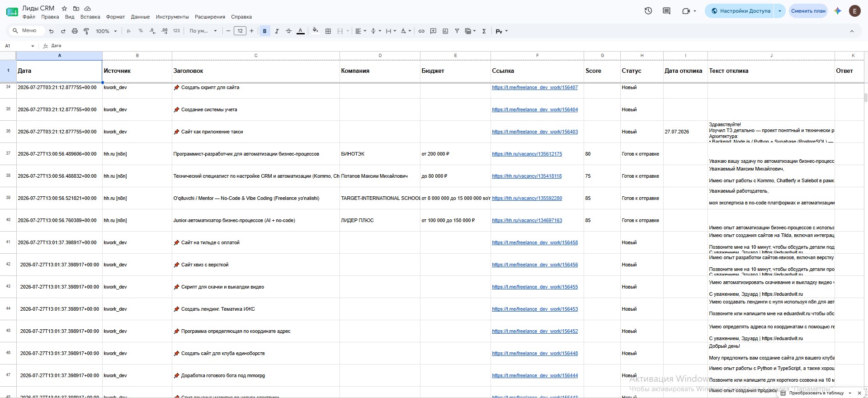Image resolution: width=868 pixels, height=398 pixels.
Task: Open the Вставка menu
Action: [x=90, y=17]
